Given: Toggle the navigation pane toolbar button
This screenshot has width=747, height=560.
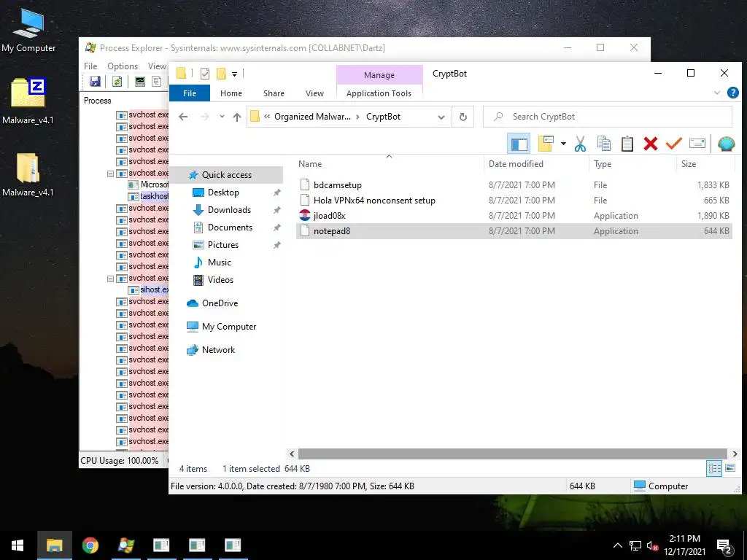Looking at the screenshot, I should (519, 144).
